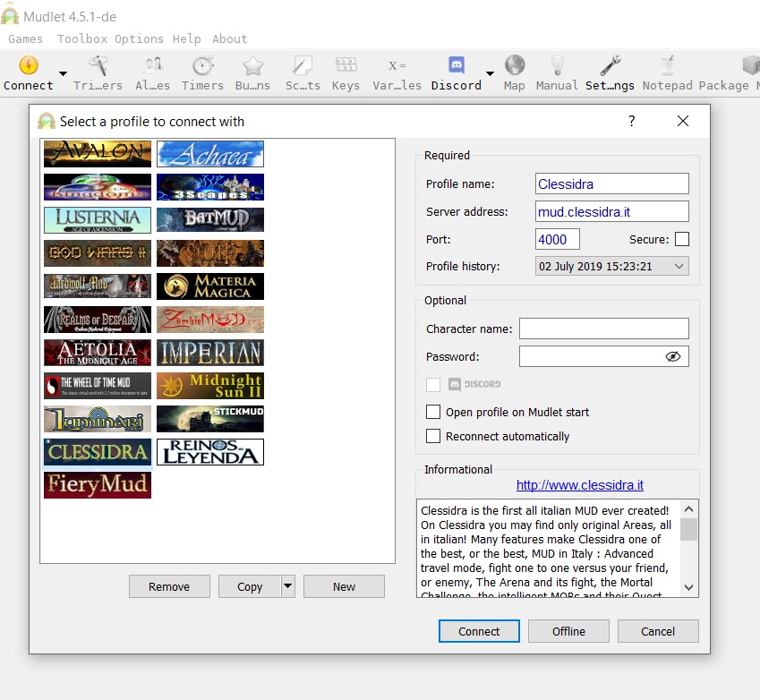
Task: Select the Clessidra profile banner
Action: (x=98, y=452)
